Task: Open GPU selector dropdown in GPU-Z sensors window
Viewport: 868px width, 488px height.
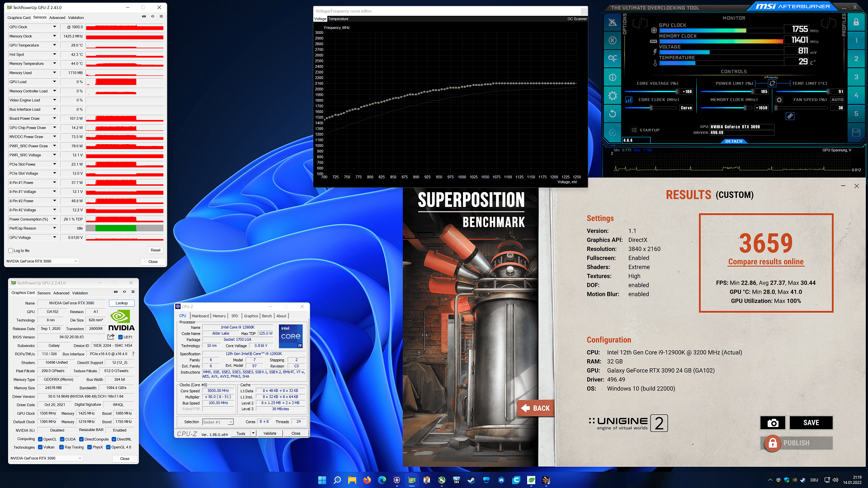Action: [x=42, y=261]
